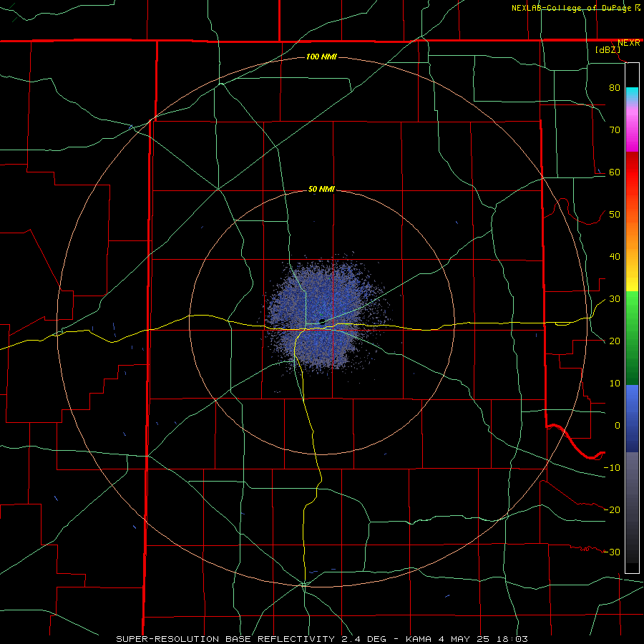Click the 70 value on dBZ scale
The height and width of the screenshot is (644, 644).
(615, 130)
